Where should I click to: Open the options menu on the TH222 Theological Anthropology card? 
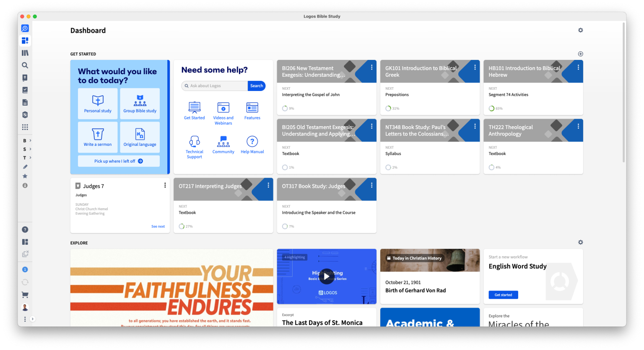pyautogui.click(x=578, y=126)
